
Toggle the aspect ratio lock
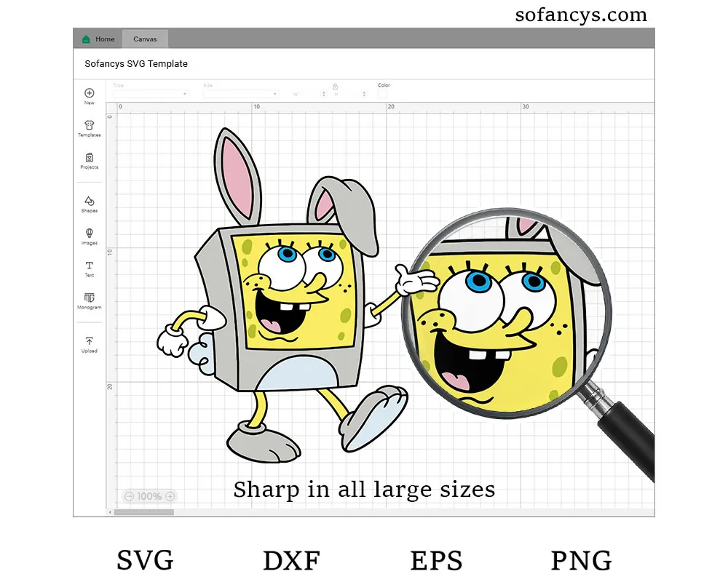tap(335, 86)
